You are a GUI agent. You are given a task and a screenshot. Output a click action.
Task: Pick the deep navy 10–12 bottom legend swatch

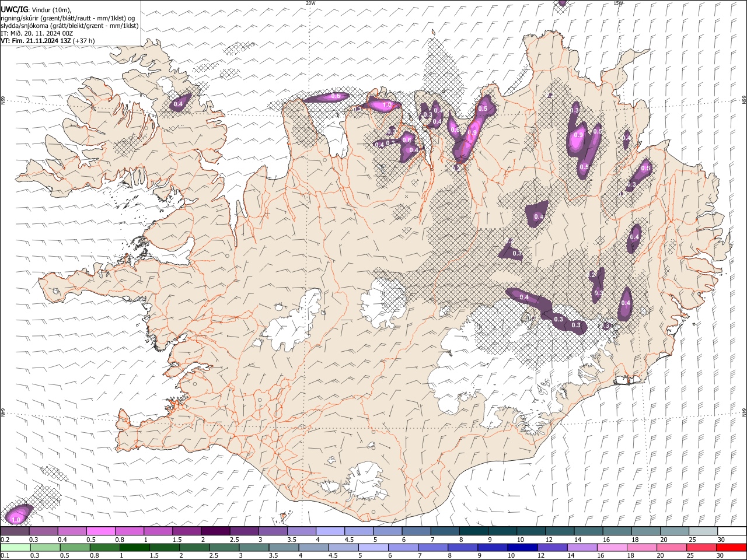522,547
